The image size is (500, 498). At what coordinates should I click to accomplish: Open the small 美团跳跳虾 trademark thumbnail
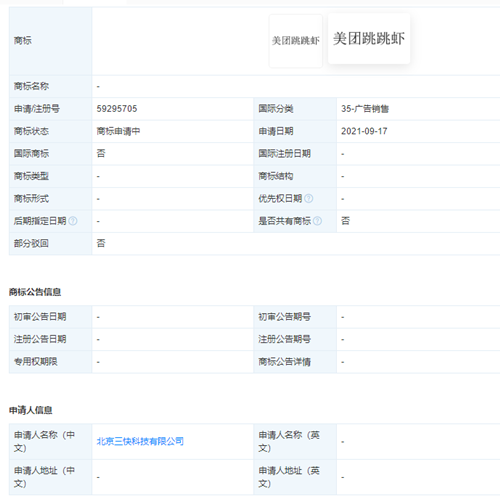coord(296,41)
